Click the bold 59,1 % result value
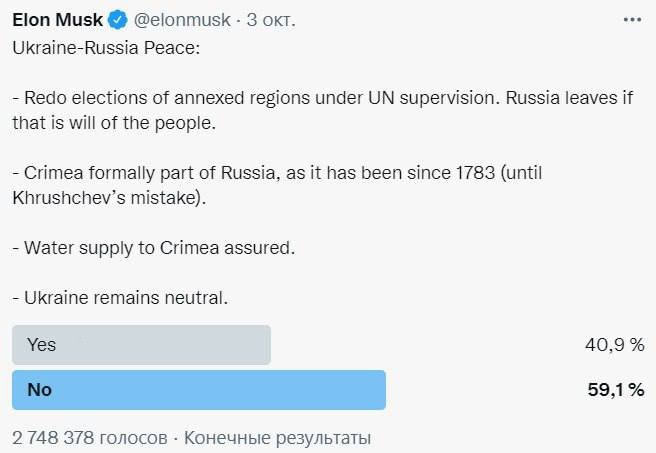This screenshot has height=453, width=656. coord(615,390)
